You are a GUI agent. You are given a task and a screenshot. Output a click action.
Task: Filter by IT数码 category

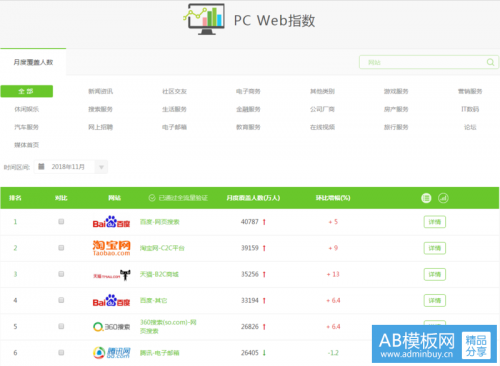[x=470, y=109]
